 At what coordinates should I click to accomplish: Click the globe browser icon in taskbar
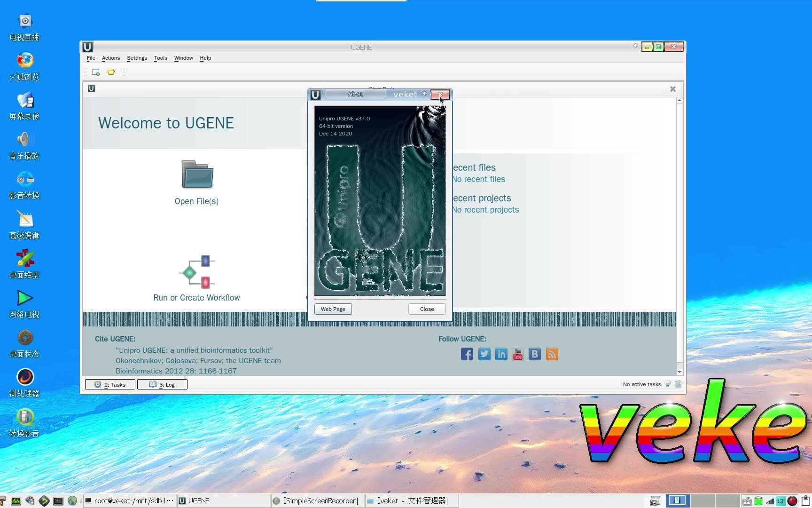[x=72, y=501]
